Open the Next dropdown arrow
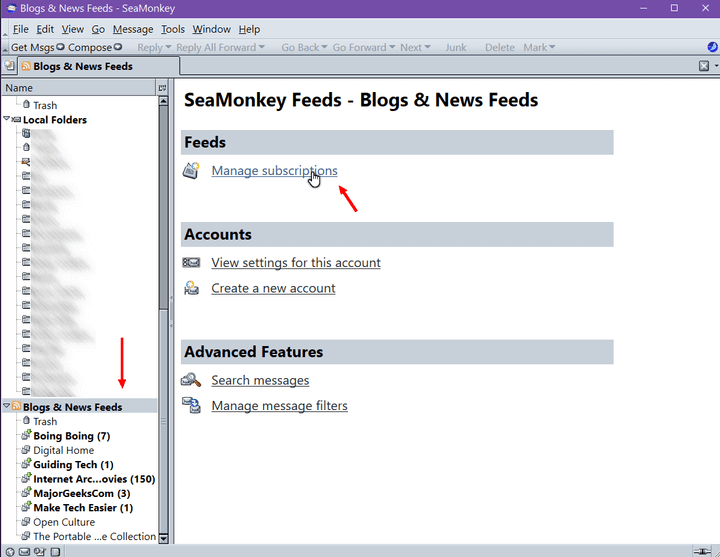720x557 pixels. tap(427, 47)
